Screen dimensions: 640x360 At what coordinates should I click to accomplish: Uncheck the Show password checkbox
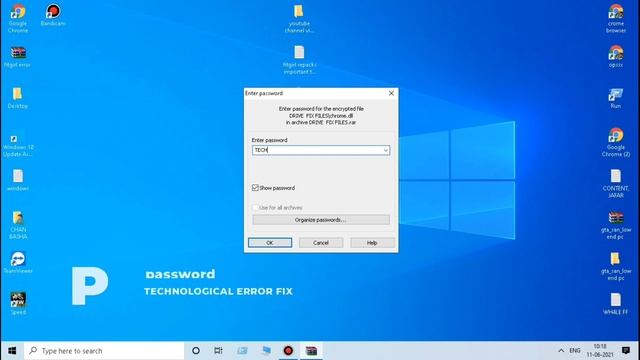tap(256, 188)
